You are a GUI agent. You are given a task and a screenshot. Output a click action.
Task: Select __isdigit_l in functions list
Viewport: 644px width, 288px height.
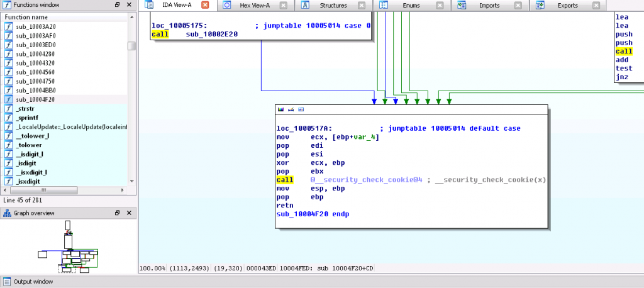click(x=65, y=154)
